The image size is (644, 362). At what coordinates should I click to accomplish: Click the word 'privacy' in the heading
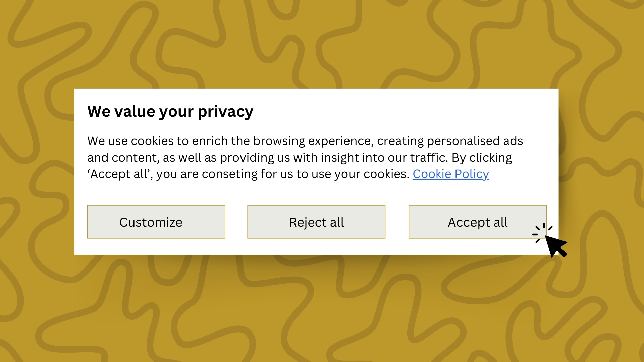[225, 112]
